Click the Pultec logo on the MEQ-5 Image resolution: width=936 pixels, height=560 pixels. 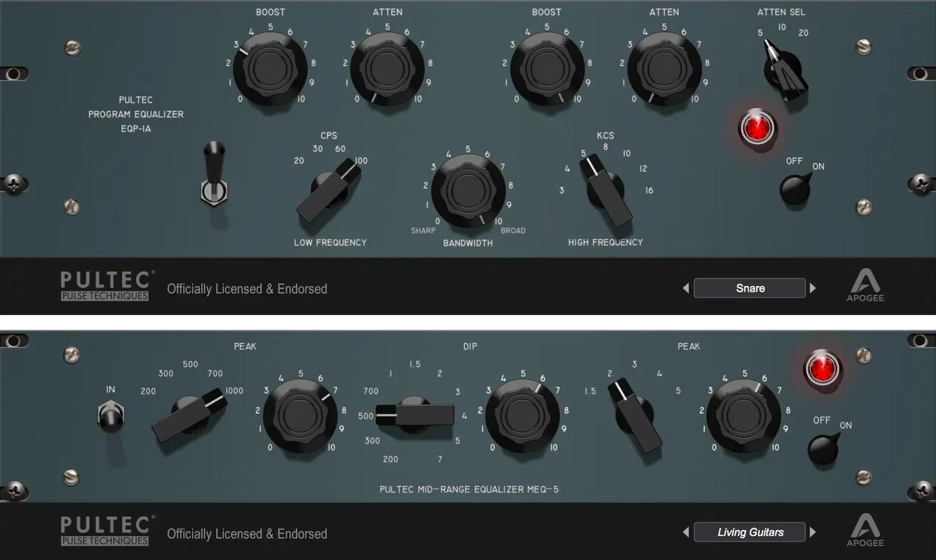(x=107, y=531)
